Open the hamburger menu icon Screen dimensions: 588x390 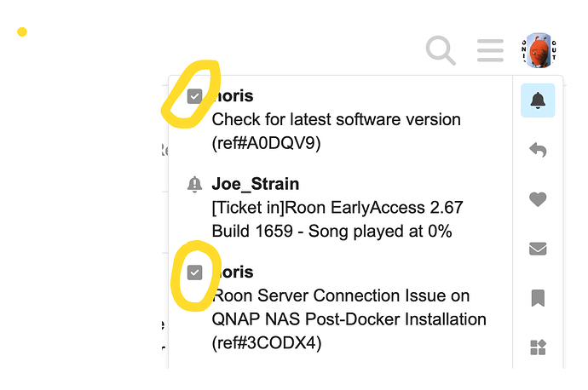pyautogui.click(x=490, y=50)
